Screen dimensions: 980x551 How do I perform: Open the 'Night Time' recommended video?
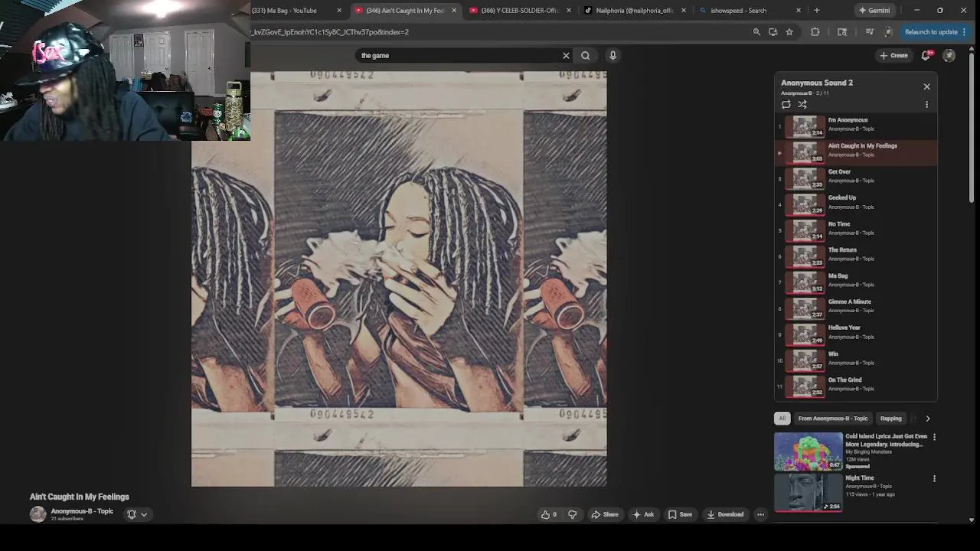808,493
